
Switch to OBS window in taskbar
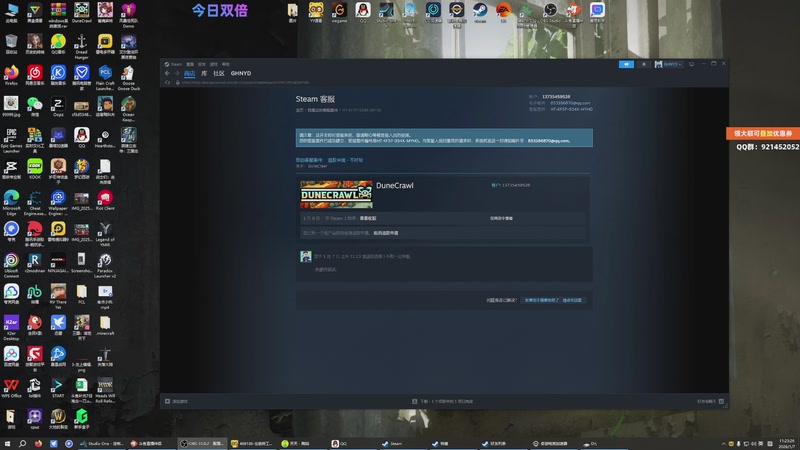pyautogui.click(x=203, y=444)
